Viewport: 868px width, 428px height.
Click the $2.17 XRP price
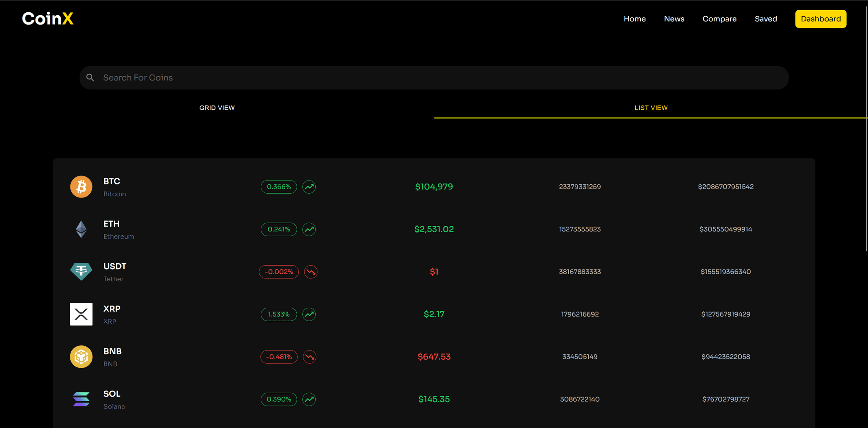point(434,314)
